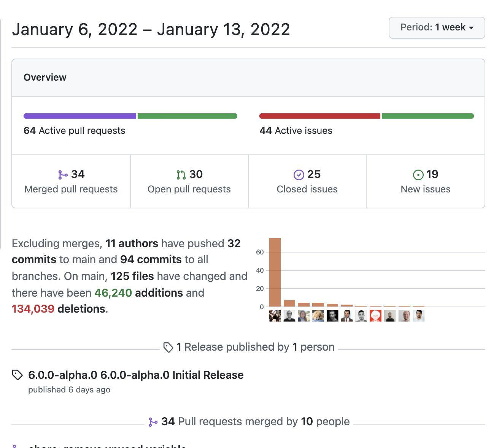Click the closed issues checkmark icon
Screen dimensions: 499x448
pos(299,175)
